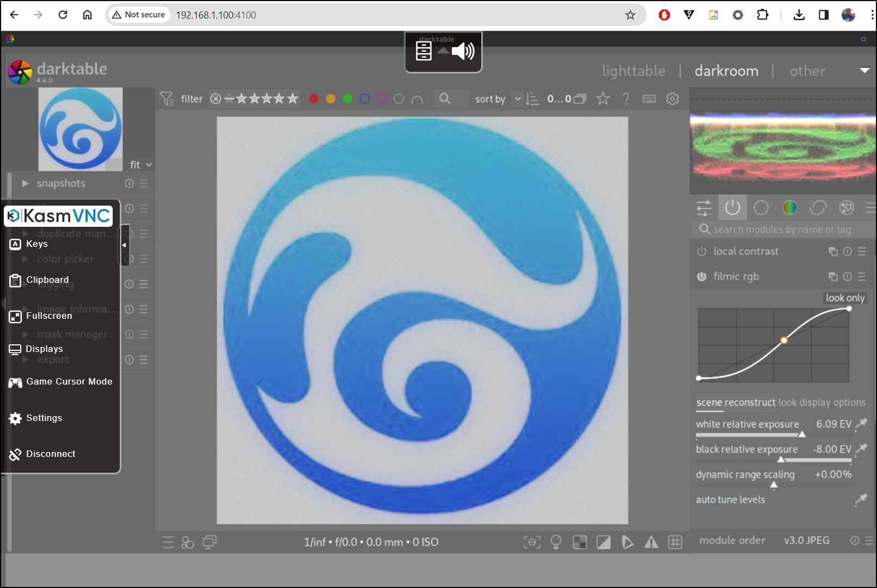Click auto tune levels eyedropper
Viewport: 877px width, 588px height.
point(861,499)
